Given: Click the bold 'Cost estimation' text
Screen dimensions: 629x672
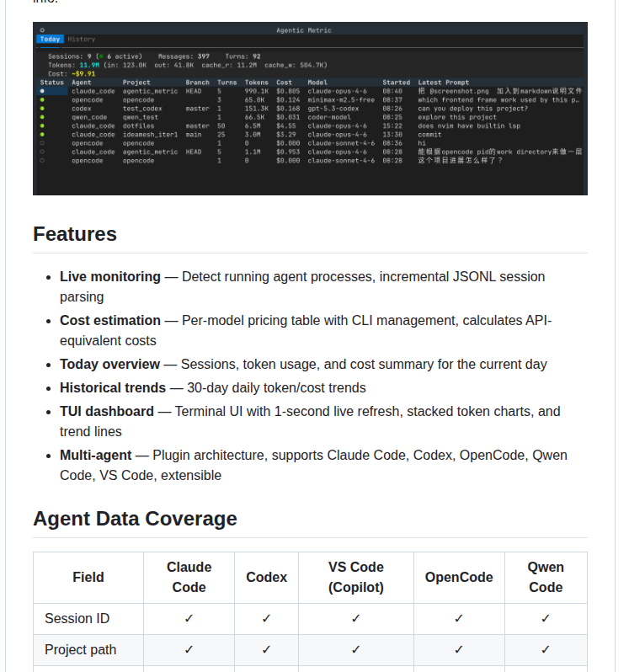Looking at the screenshot, I should pyautogui.click(x=110, y=320).
